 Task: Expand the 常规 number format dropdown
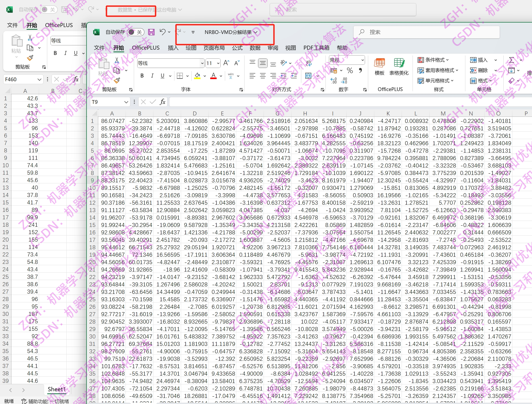pos(362,60)
